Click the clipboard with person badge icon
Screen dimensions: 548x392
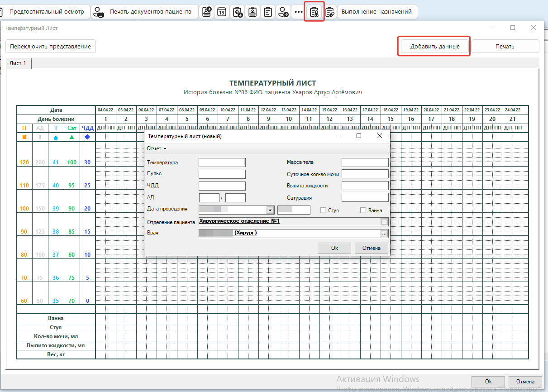pos(253,12)
